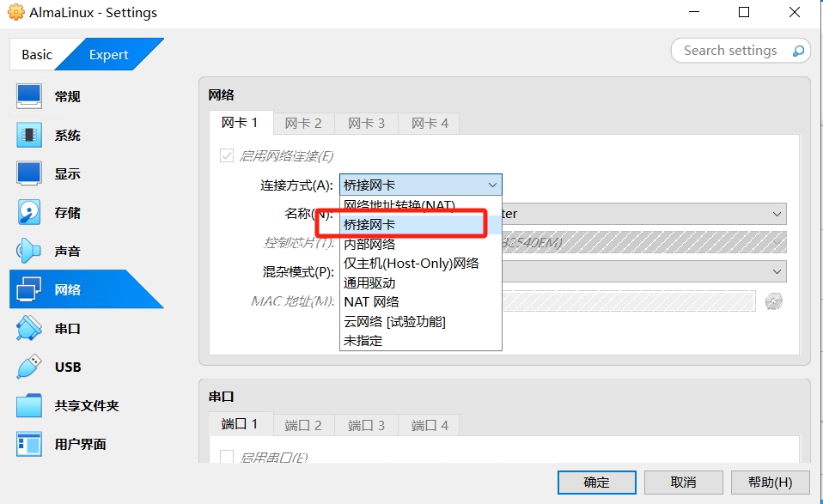Image resolution: width=823 pixels, height=504 pixels.
Task: Maximize the AlmaLinux Settings window
Action: (x=744, y=12)
